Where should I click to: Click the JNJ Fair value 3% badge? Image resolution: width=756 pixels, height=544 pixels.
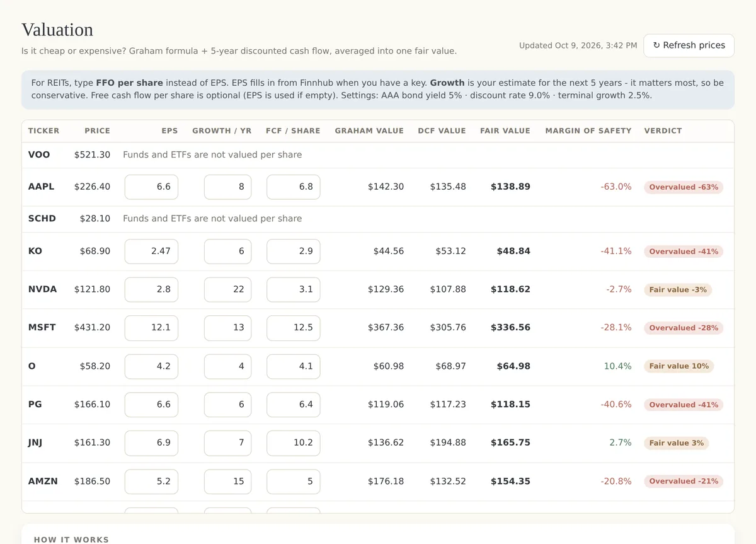point(676,443)
